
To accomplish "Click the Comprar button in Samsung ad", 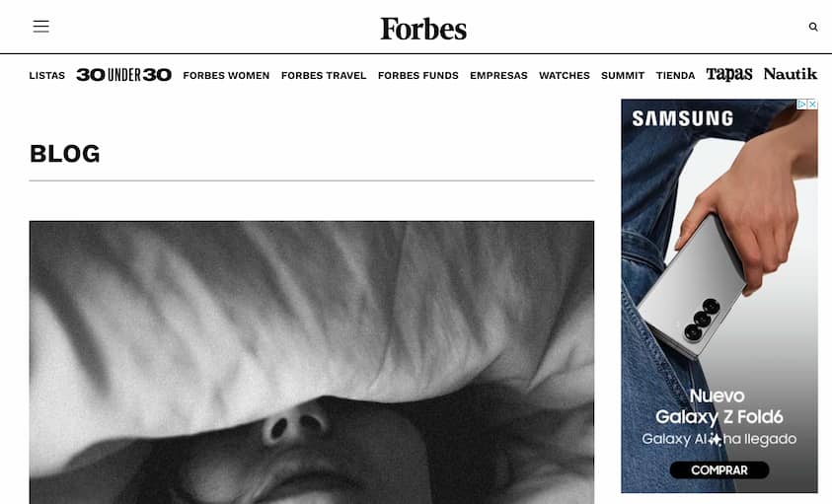I will click(x=719, y=470).
